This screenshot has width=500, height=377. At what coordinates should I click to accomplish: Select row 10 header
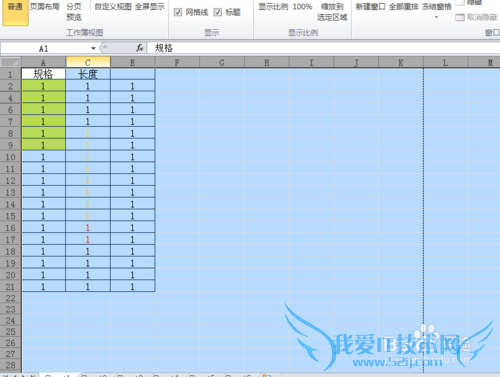(11, 157)
